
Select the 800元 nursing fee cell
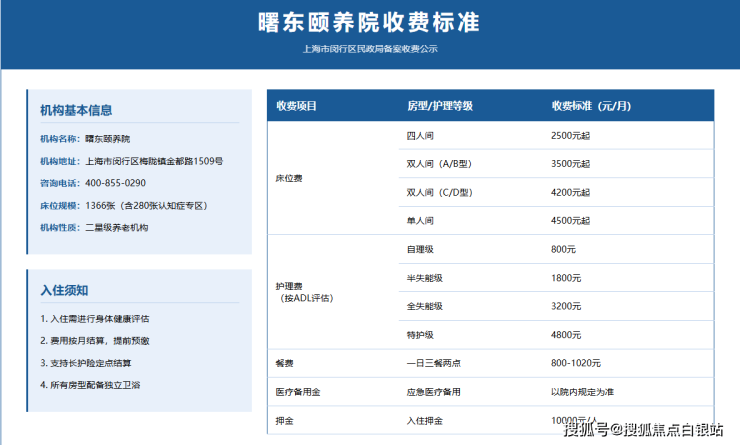[x=563, y=250]
